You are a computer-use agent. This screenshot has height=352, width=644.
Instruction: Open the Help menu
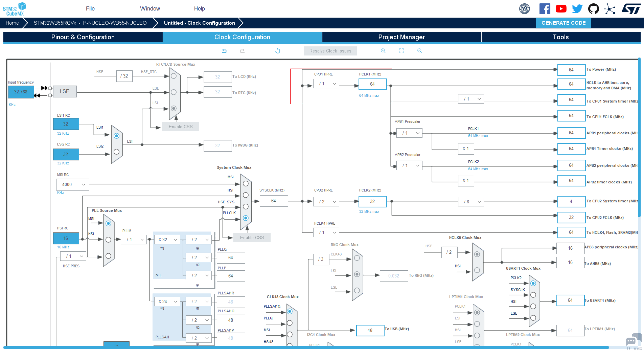pos(199,9)
